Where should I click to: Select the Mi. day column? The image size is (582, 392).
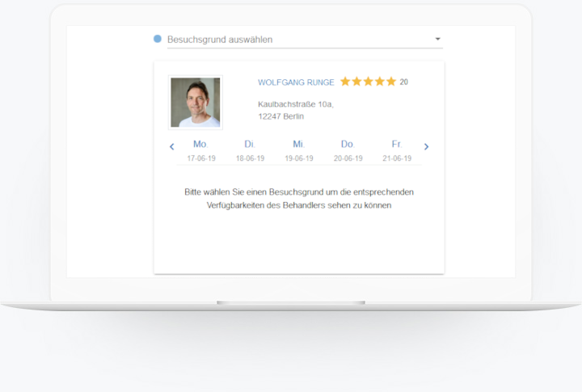coord(299,144)
